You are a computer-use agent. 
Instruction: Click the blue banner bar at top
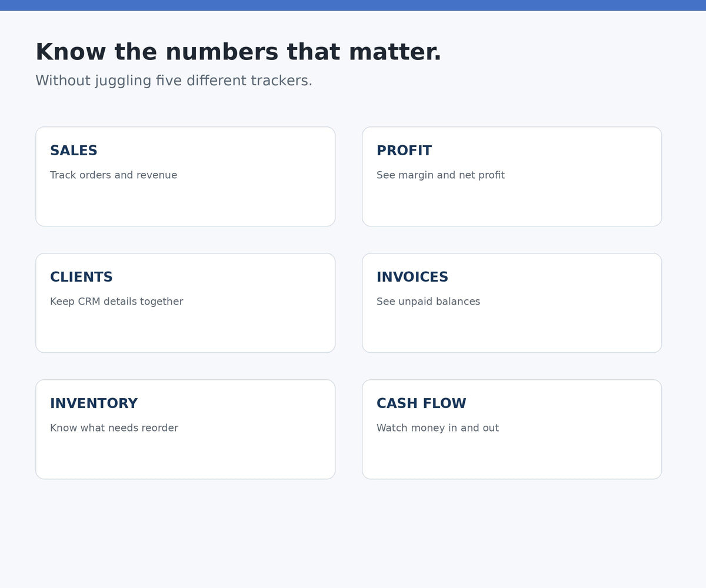(x=353, y=5)
